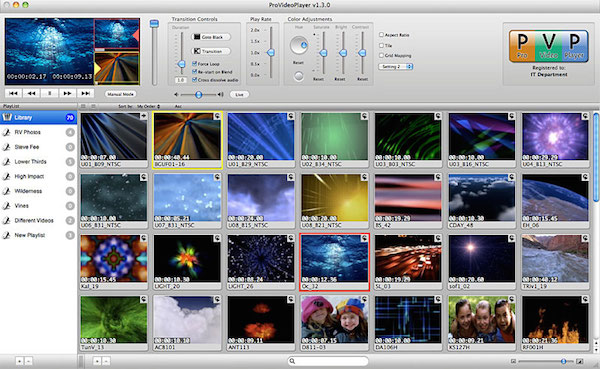Toggle the loop icon on RF001H thumbnail
This screenshot has height=369, width=600.
click(x=585, y=299)
